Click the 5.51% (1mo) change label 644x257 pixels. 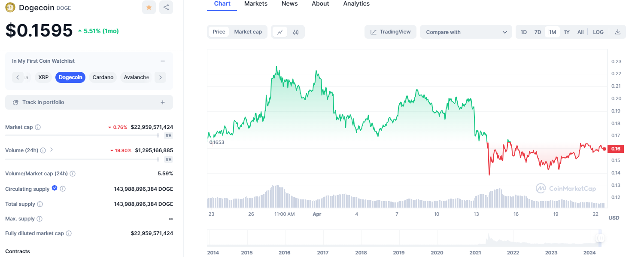click(x=98, y=31)
